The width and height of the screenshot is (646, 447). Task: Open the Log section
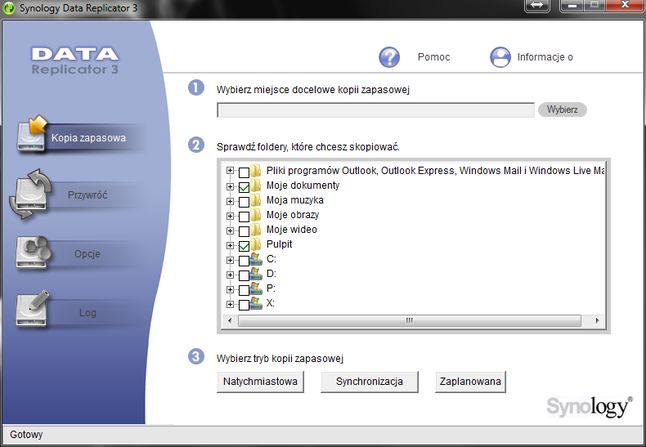[88, 313]
